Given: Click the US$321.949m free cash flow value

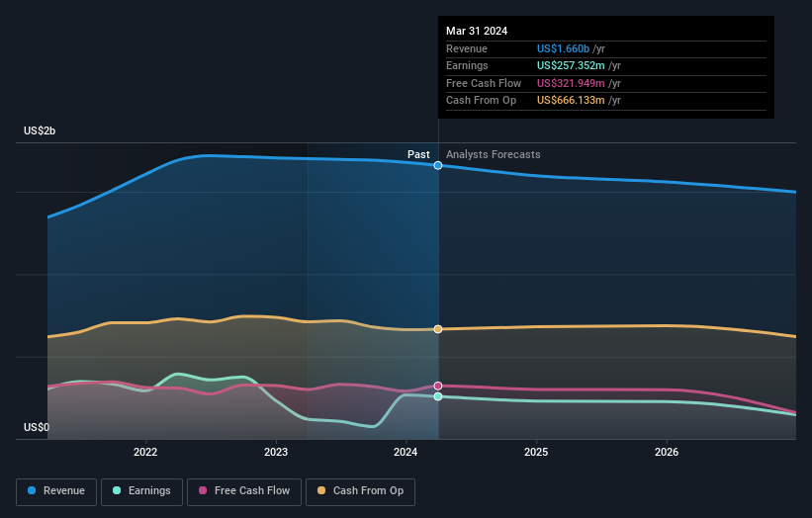Looking at the screenshot, I should coord(571,83).
